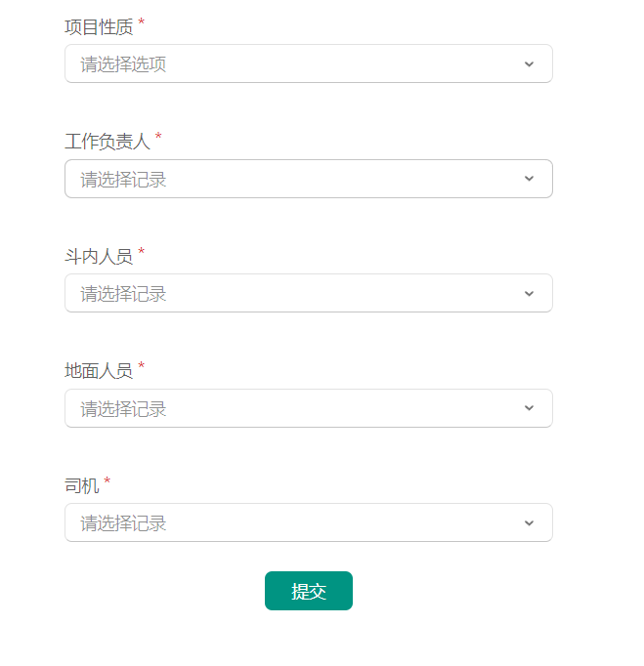This screenshot has height=666, width=644.
Task: Click the 斗内人员 field label
Action: (x=99, y=257)
